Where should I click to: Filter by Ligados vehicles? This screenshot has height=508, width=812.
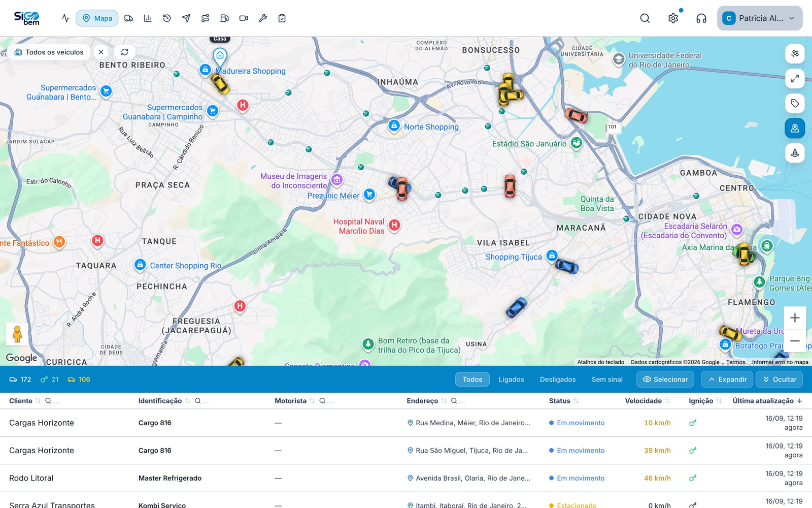pyautogui.click(x=511, y=379)
